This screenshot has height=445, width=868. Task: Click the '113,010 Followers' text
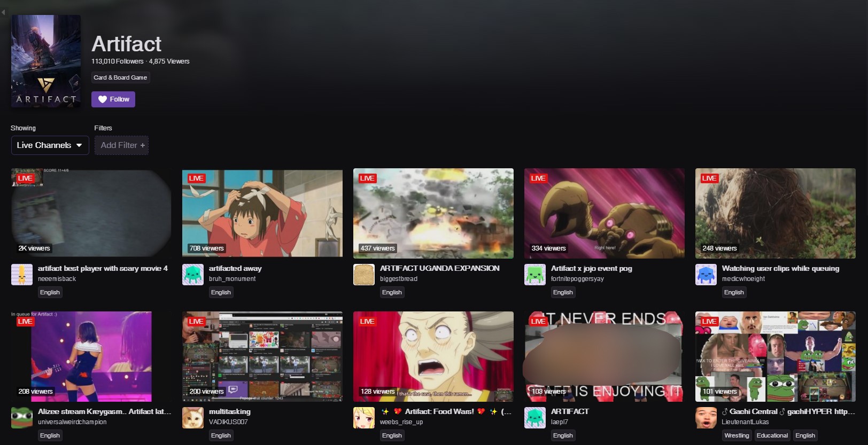point(118,61)
